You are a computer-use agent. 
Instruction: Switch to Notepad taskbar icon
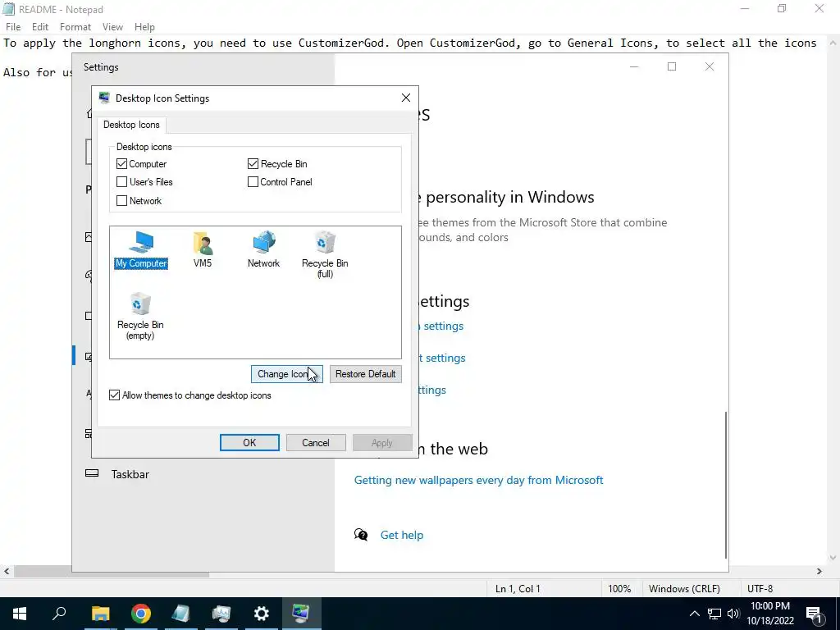180,614
